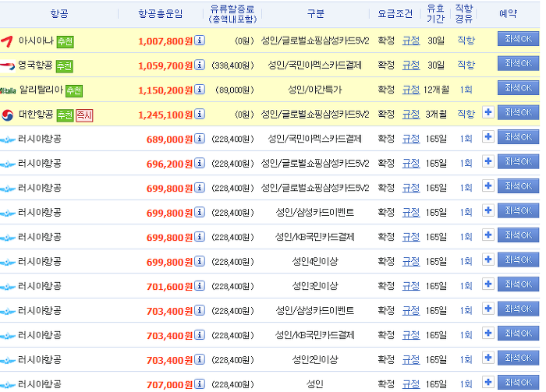
Task: Open fare info icon beside 696,200원
Action: [x=200, y=163]
